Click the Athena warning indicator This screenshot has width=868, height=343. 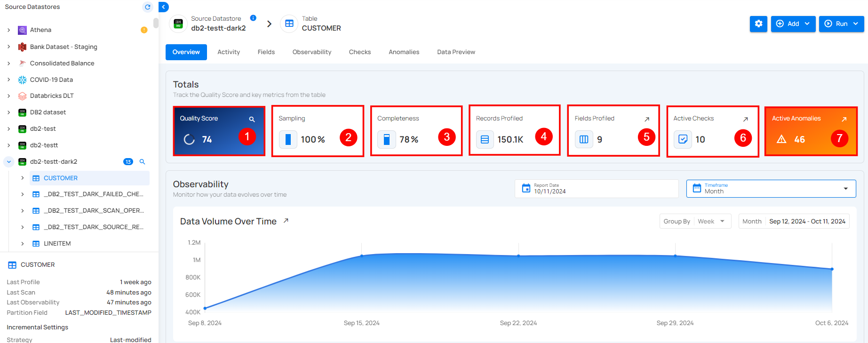(x=144, y=30)
